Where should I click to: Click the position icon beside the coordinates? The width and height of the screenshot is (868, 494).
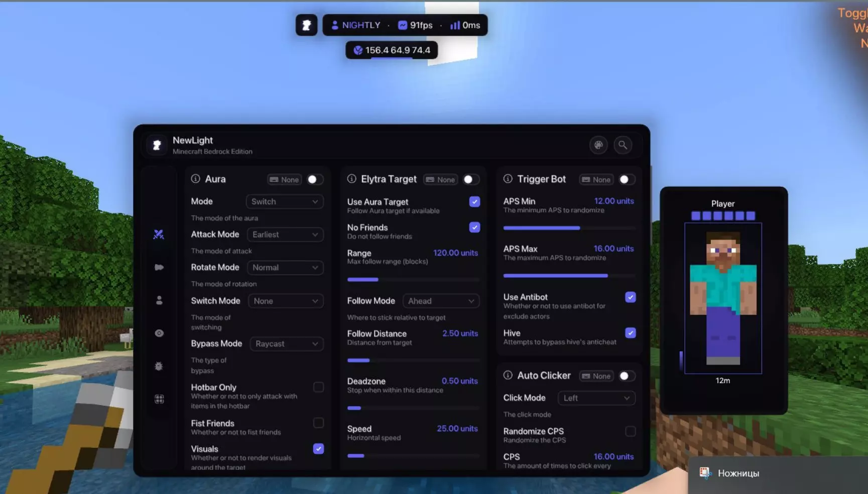[x=358, y=50]
